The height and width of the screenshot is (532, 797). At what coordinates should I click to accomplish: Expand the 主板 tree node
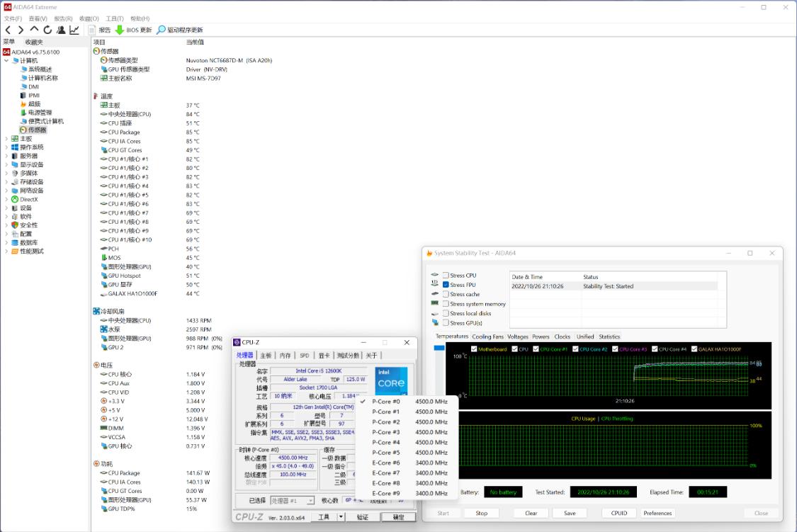(6, 139)
